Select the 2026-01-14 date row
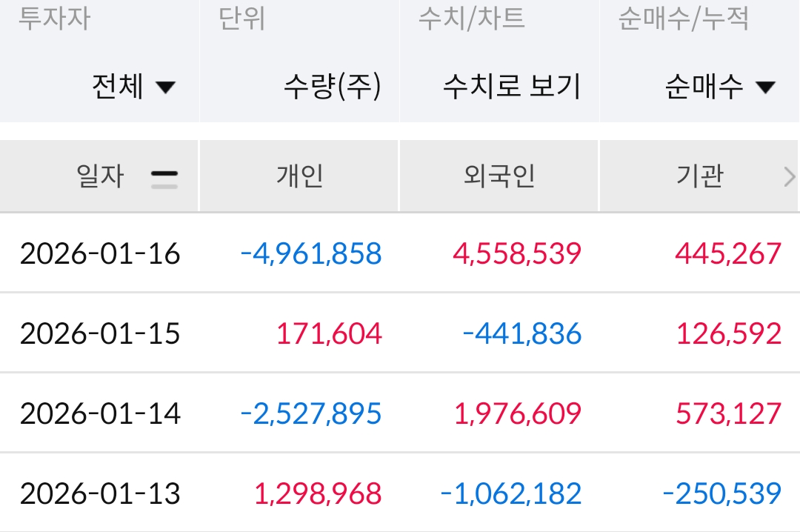 (100, 413)
